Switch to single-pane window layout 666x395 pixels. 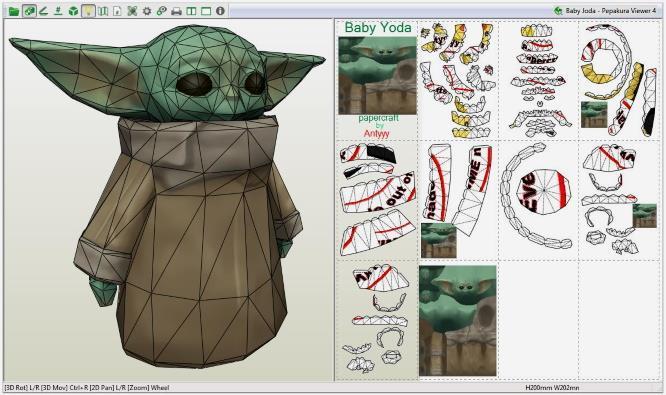pyautogui.click(x=206, y=11)
